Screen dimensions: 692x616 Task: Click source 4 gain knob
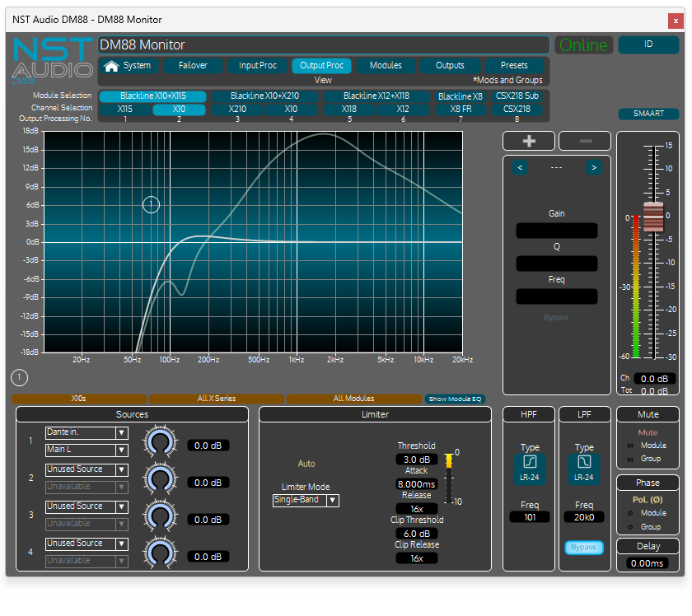(x=160, y=553)
